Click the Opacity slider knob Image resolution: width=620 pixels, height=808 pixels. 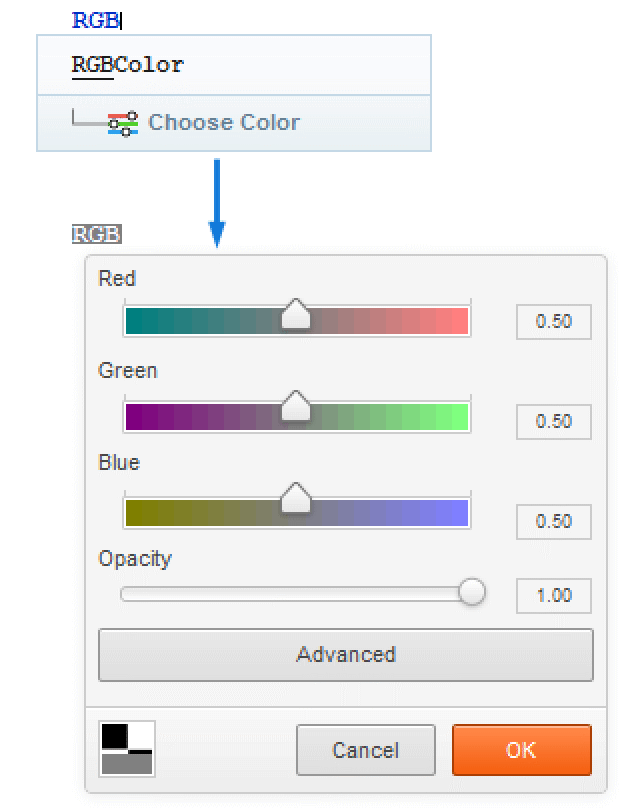click(x=471, y=592)
